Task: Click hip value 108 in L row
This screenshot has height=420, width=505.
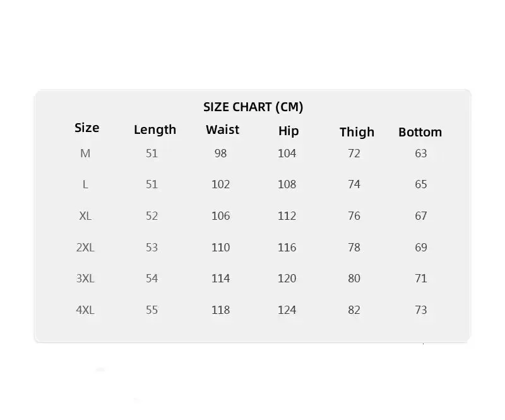Action: (287, 184)
